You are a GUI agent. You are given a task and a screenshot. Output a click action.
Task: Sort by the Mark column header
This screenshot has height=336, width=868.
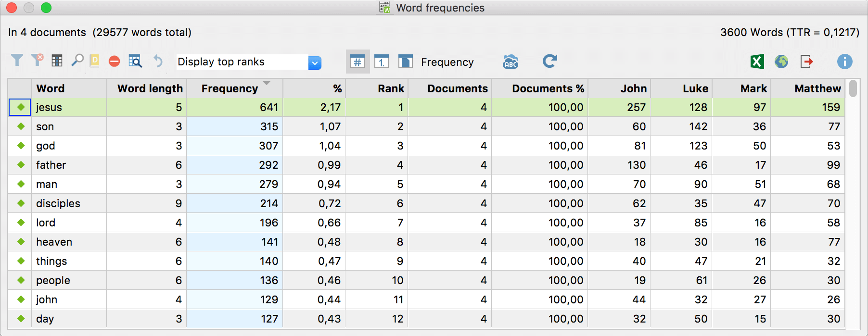click(742, 88)
